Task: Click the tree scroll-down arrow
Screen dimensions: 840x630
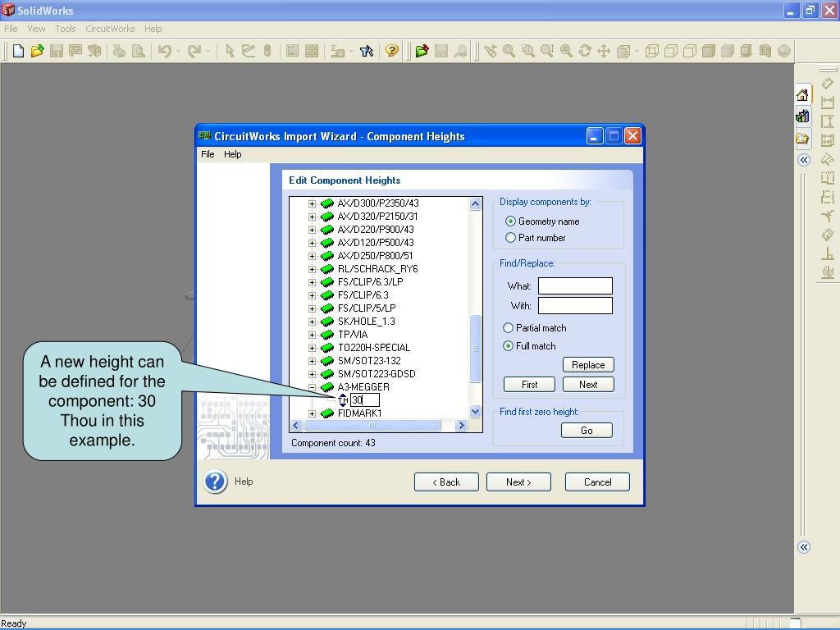Action: pyautogui.click(x=475, y=412)
